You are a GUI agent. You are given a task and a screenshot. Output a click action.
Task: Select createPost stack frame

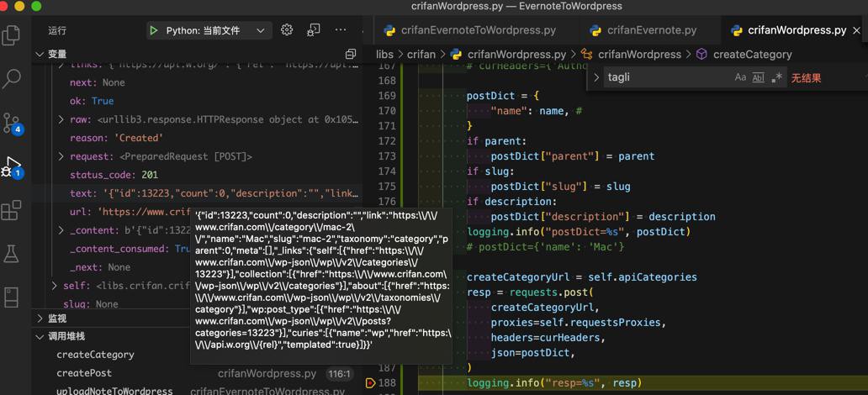[83, 373]
